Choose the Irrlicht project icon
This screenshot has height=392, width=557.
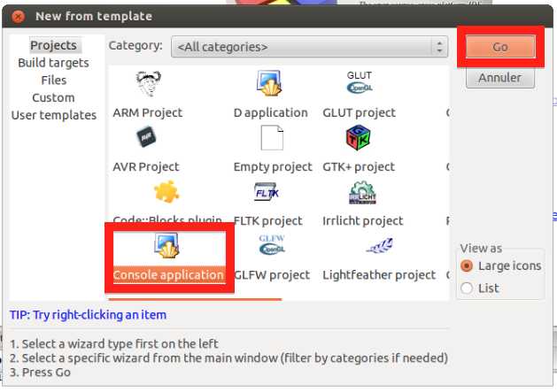(362, 192)
